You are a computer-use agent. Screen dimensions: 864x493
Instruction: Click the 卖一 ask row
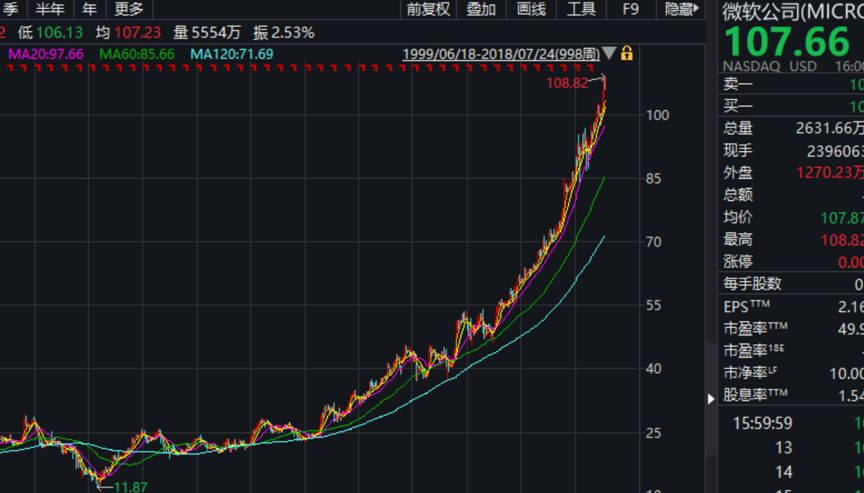point(793,84)
